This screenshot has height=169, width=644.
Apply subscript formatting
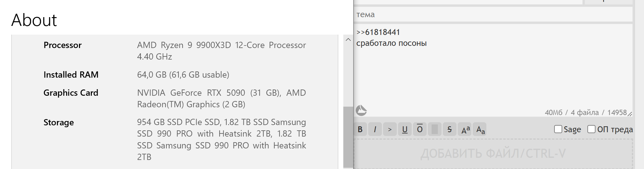tap(480, 129)
